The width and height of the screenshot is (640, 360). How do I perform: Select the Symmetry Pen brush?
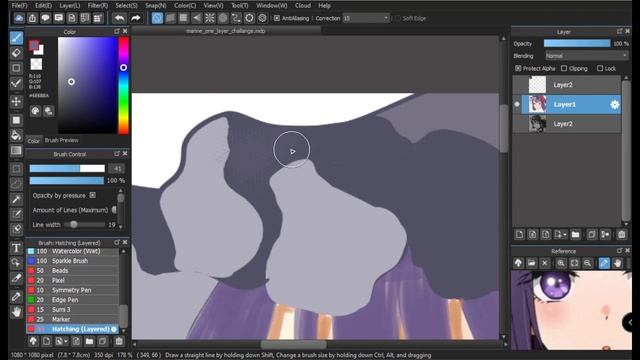tap(72, 290)
